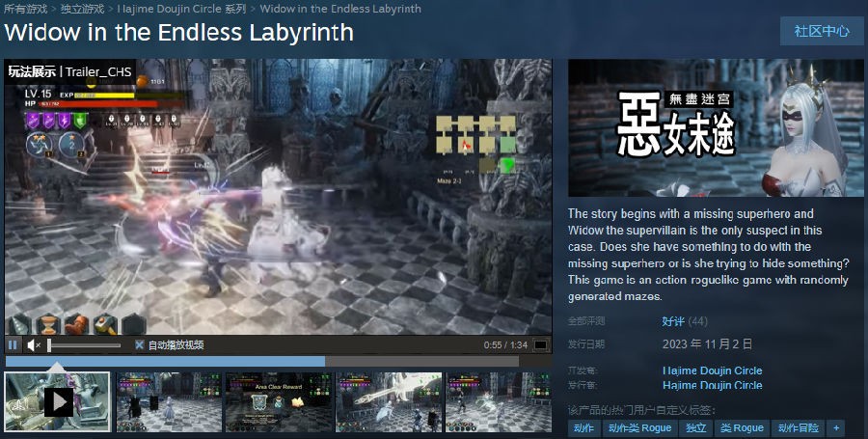This screenshot has width=868, height=439.
Task: Click the game header capsule image
Action: click(716, 128)
